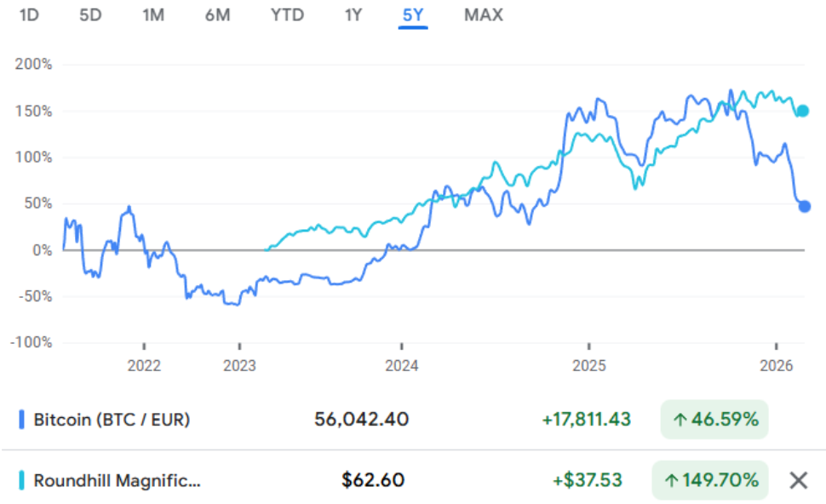Click the green 46.59% gain badge
This screenshot has height=504, width=826.
tap(714, 419)
